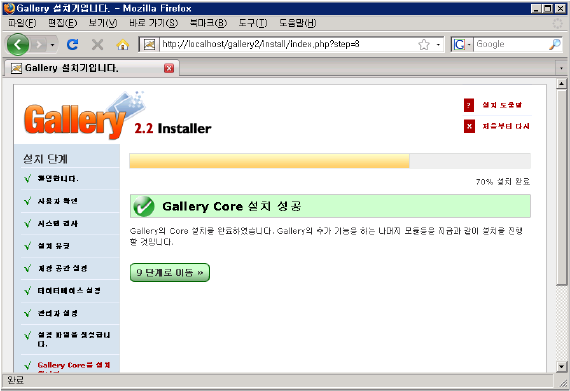Click the page scrollbar up arrow
This screenshot has width=570, height=391.
click(561, 84)
